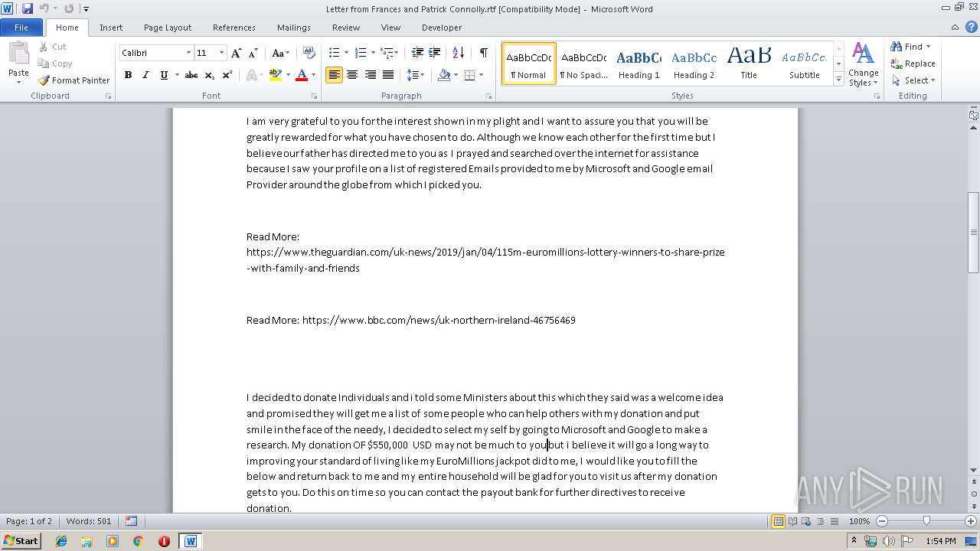
Task: Click the Start button on taskbar
Action: [21, 540]
